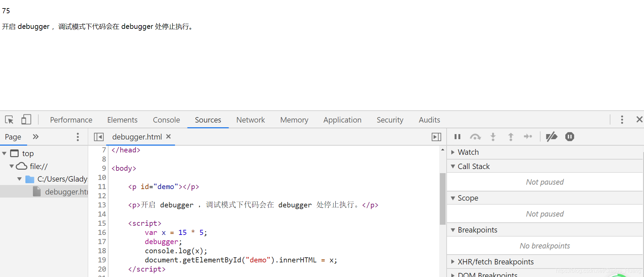Deactivate all breakpoints

pos(551,137)
